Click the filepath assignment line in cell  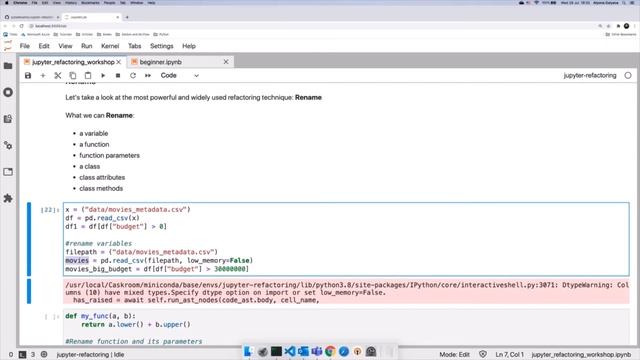142,252
